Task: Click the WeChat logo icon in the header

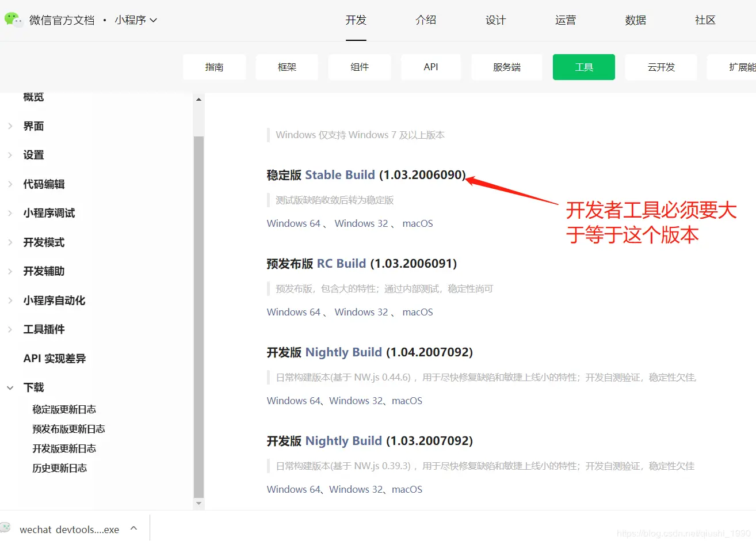Action: (x=14, y=20)
